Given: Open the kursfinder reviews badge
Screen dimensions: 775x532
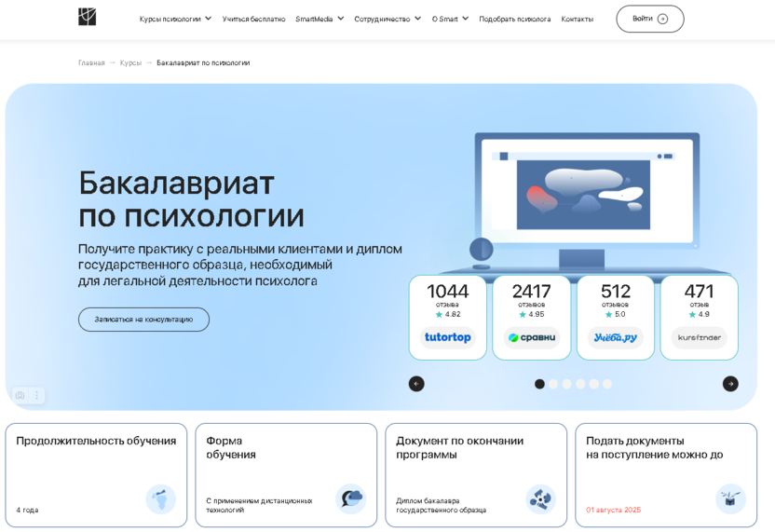Looking at the screenshot, I should click(x=700, y=337).
